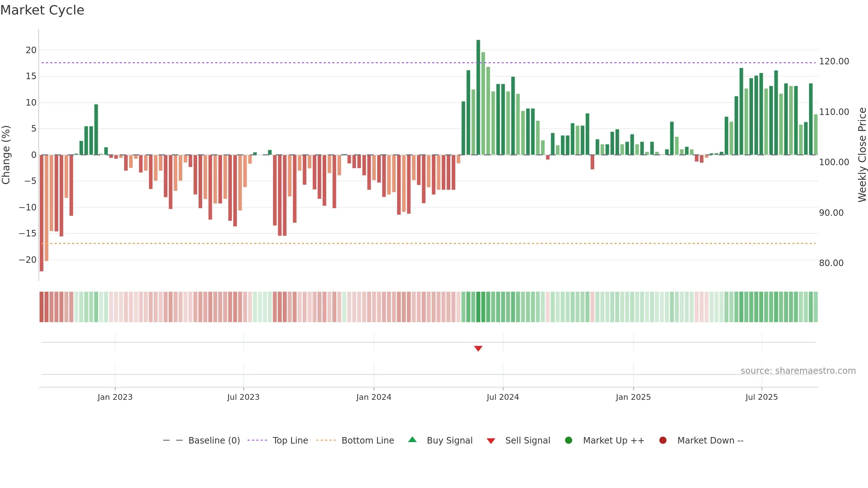Toggle Baseline (0) legend entry
This screenshot has width=868, height=488.
pos(201,440)
